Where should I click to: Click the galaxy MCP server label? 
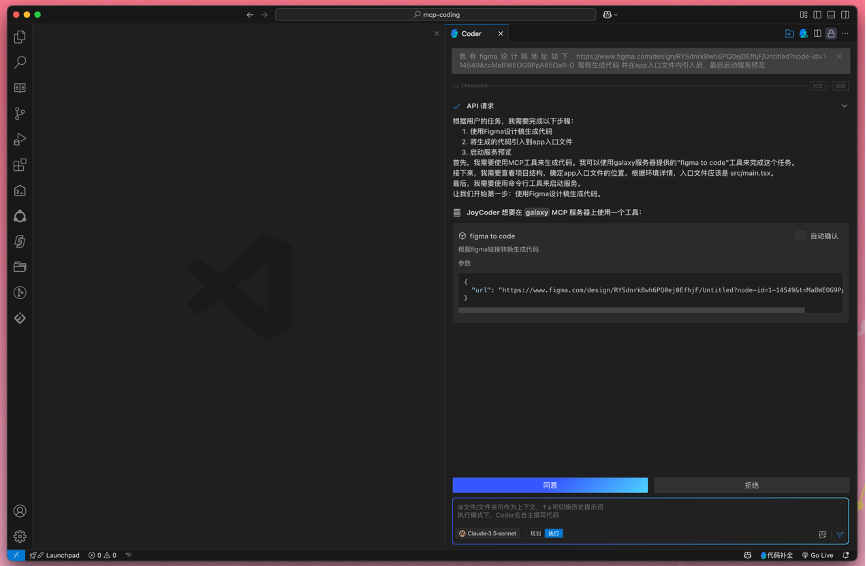coord(536,213)
